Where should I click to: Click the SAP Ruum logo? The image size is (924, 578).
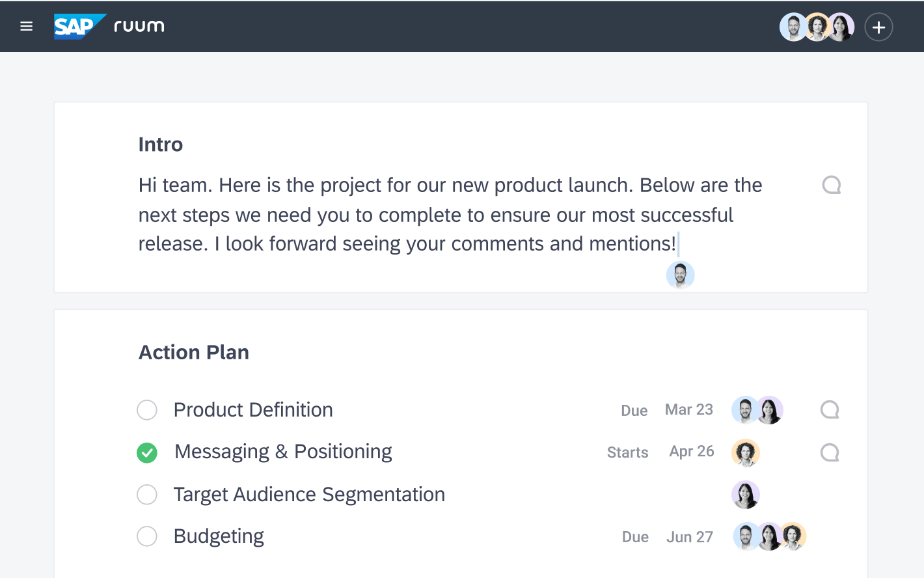(109, 27)
